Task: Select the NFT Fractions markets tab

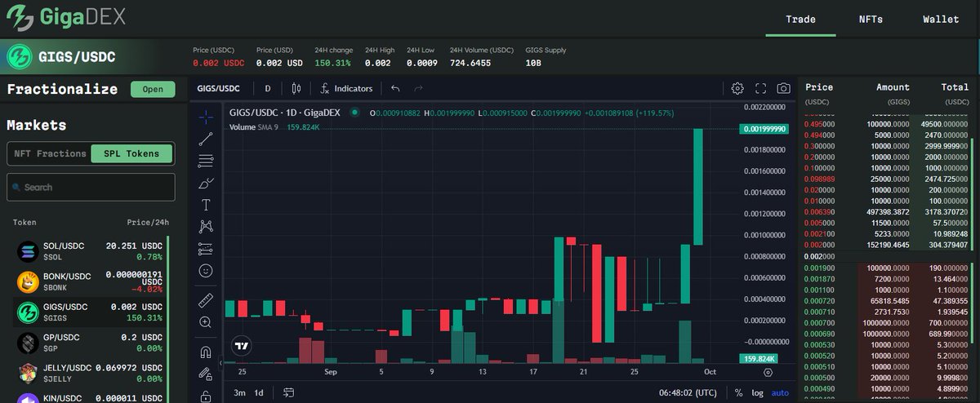Action: click(50, 153)
